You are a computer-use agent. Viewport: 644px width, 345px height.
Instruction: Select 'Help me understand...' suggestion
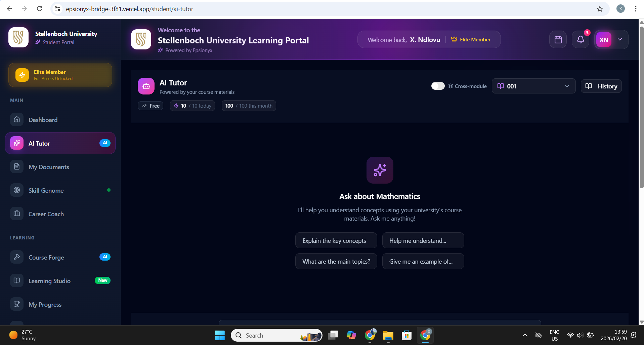pyautogui.click(x=423, y=240)
